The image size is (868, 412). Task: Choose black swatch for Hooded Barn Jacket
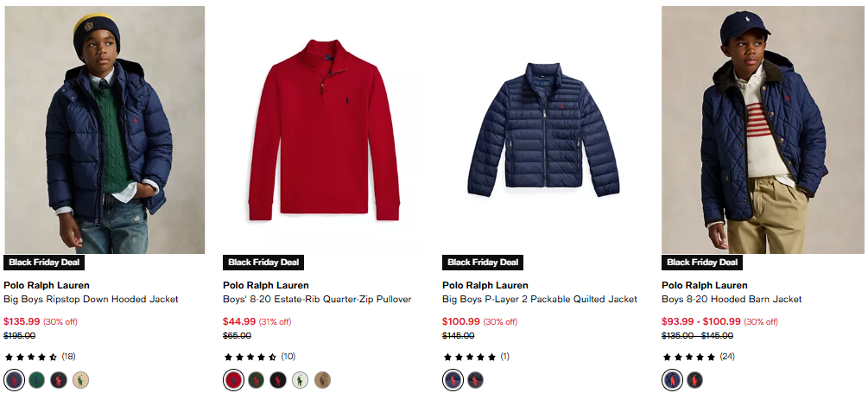coord(694,379)
